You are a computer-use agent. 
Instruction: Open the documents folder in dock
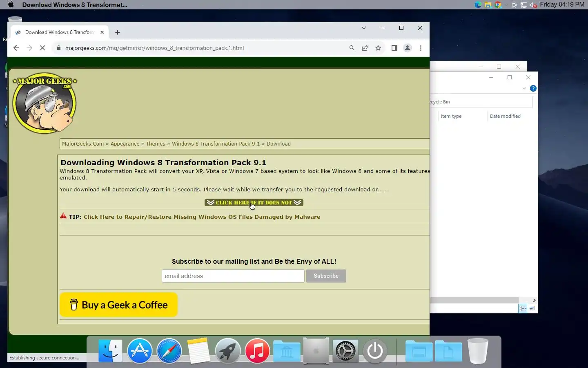coord(448,351)
